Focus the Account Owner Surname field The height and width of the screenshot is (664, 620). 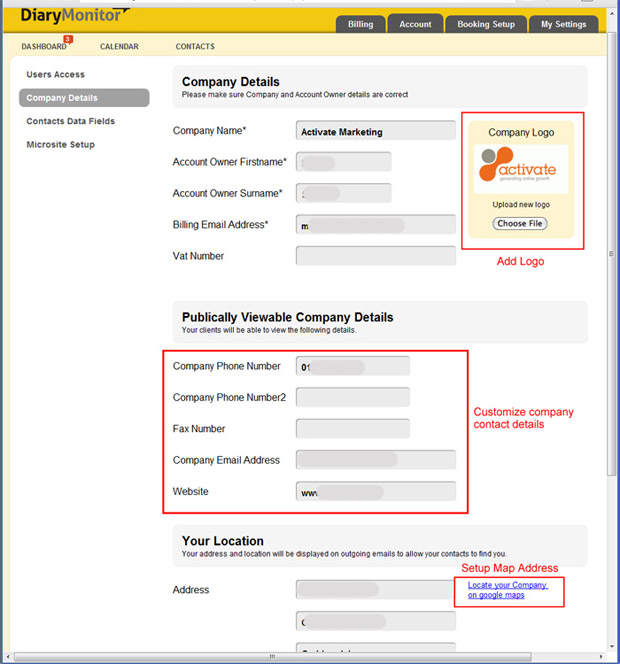(344, 194)
